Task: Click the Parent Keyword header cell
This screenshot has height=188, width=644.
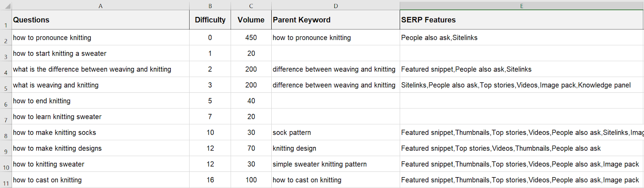Action: coord(336,20)
